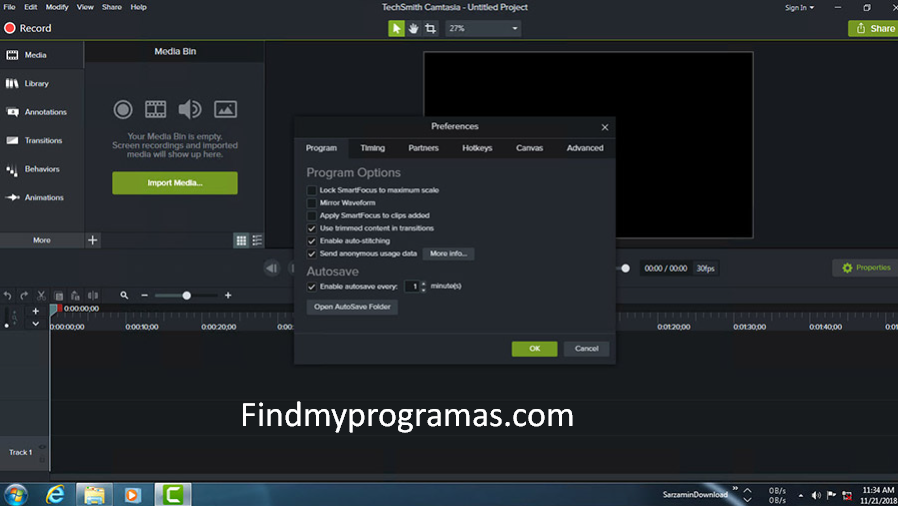The image size is (898, 506).
Task: Open the Edit menu
Action: pos(30,7)
